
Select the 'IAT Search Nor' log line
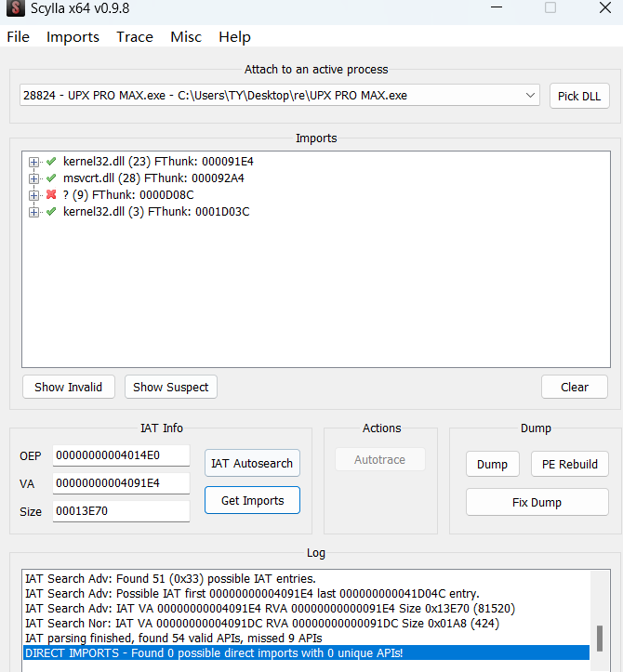click(x=262, y=623)
